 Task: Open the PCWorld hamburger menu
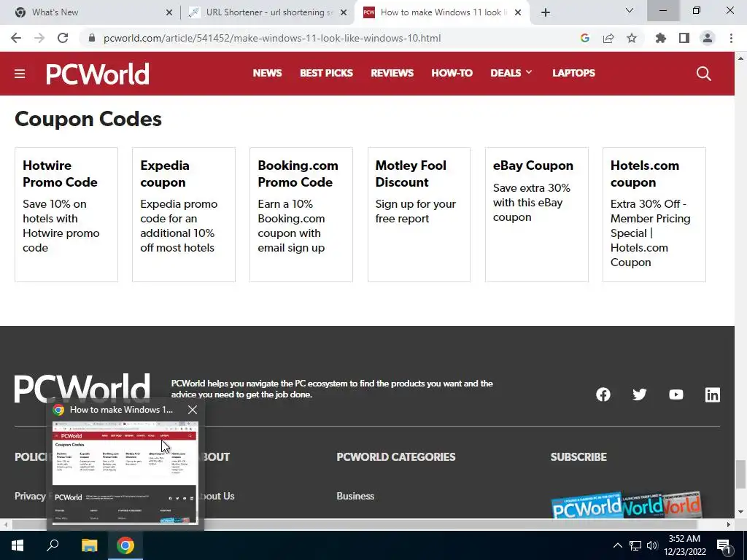point(20,74)
